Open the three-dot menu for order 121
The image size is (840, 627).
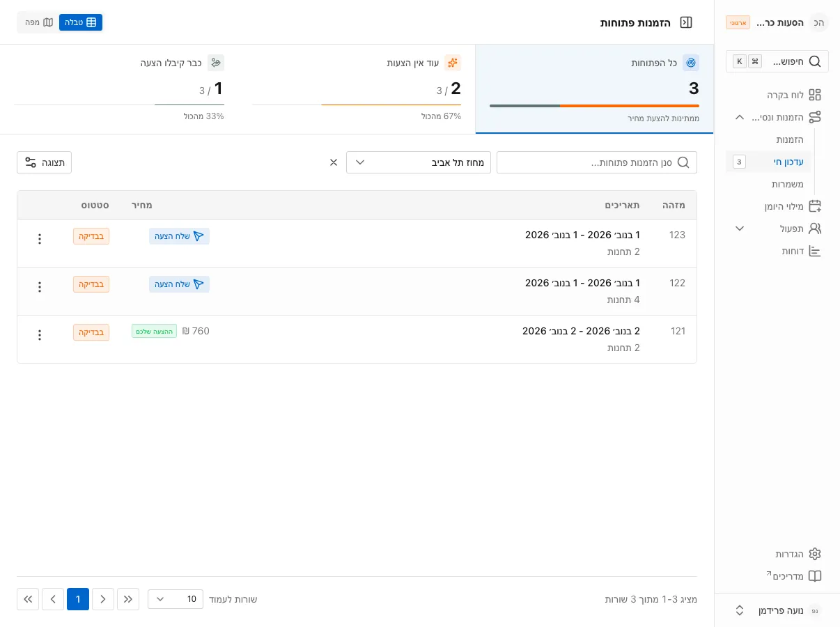[40, 335]
